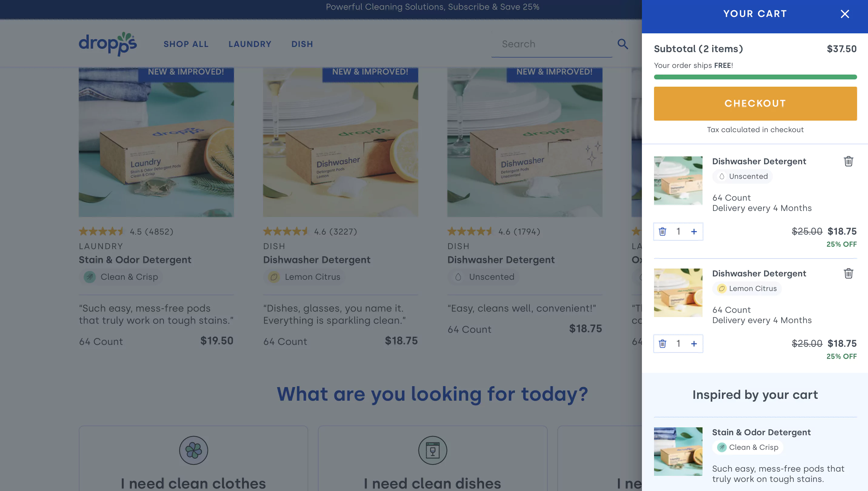
Task: Click the quantity value 1 for Lemon Citrus item
Action: coord(678,344)
